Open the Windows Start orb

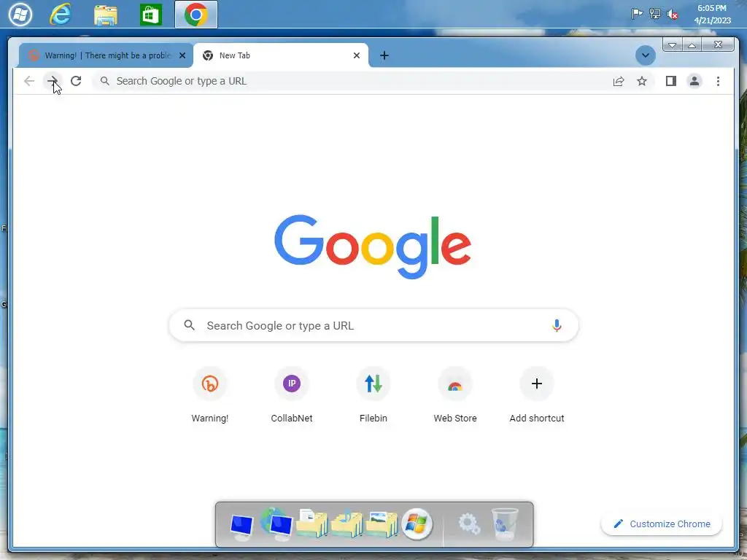20,15
